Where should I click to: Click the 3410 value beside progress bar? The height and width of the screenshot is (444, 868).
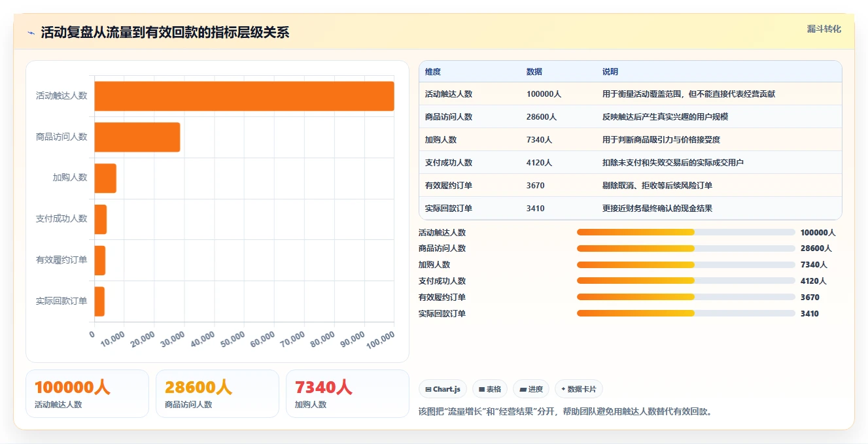tap(810, 313)
